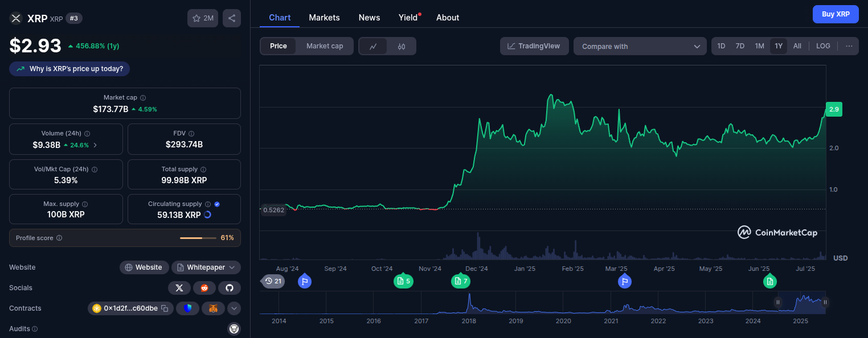
Task: Click "Why is XRP's price up today?"
Action: pos(69,69)
